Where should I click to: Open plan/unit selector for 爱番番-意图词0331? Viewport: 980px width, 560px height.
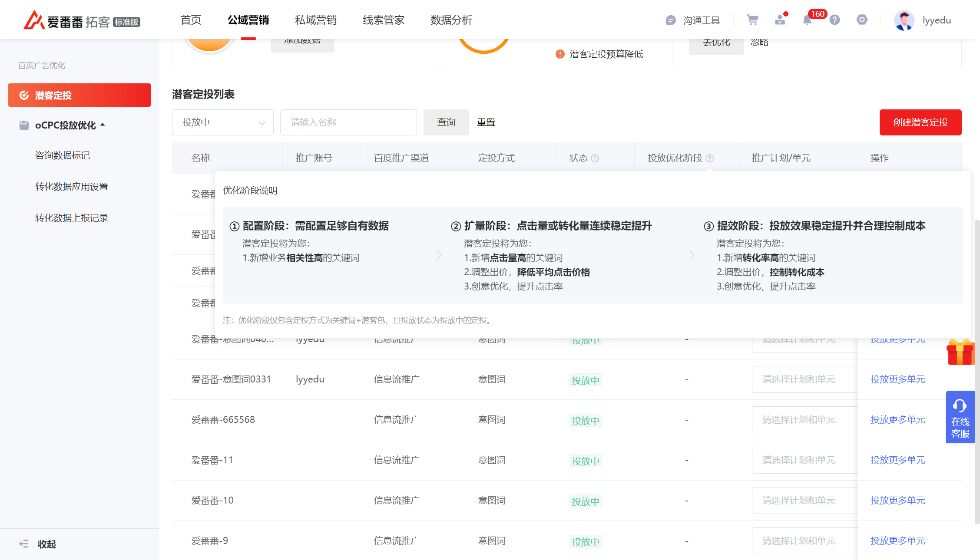[x=805, y=379]
